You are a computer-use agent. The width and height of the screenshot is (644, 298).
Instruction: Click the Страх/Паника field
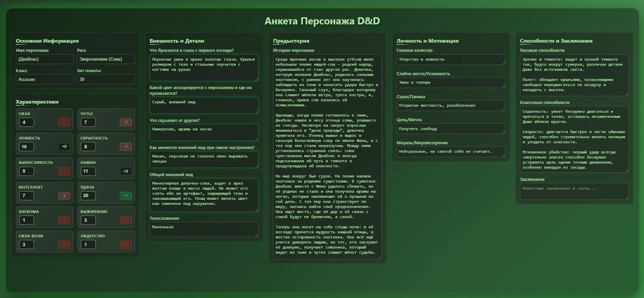(x=451, y=105)
